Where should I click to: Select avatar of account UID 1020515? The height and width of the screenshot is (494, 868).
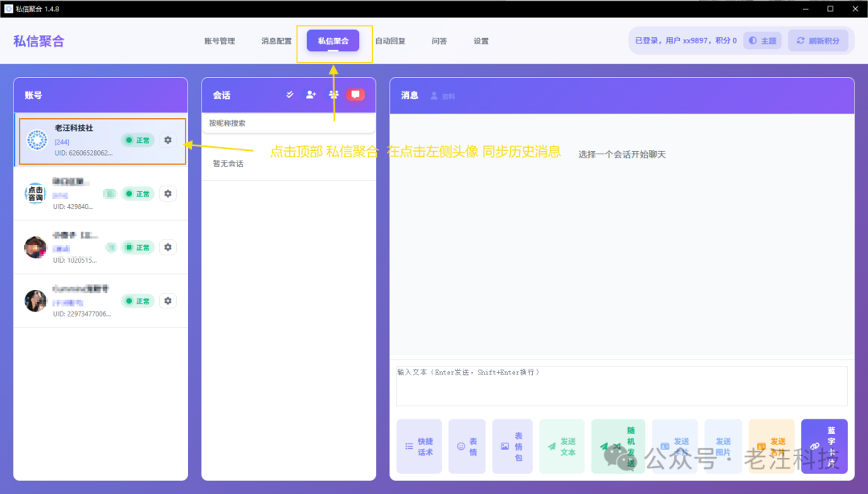(35, 247)
